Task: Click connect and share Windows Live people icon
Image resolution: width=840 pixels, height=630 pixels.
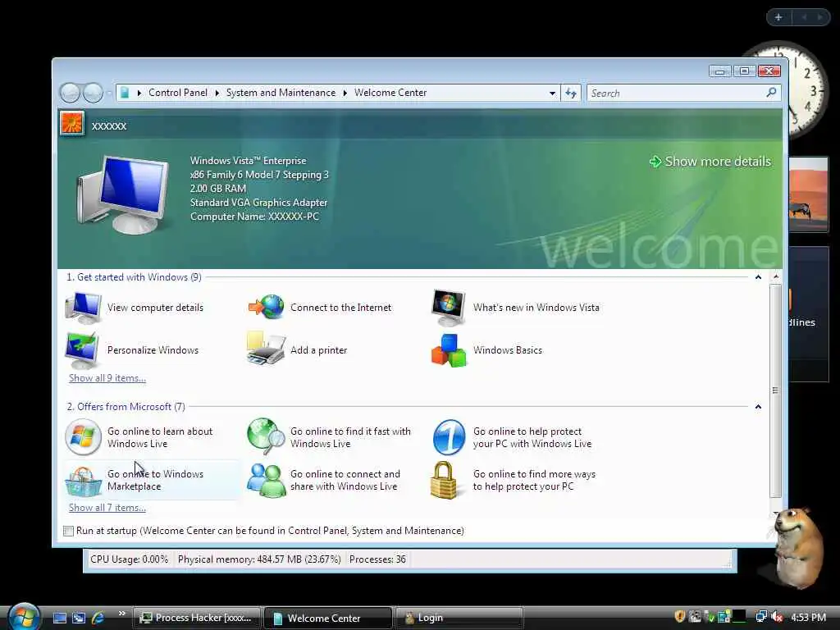Action: [x=266, y=480]
